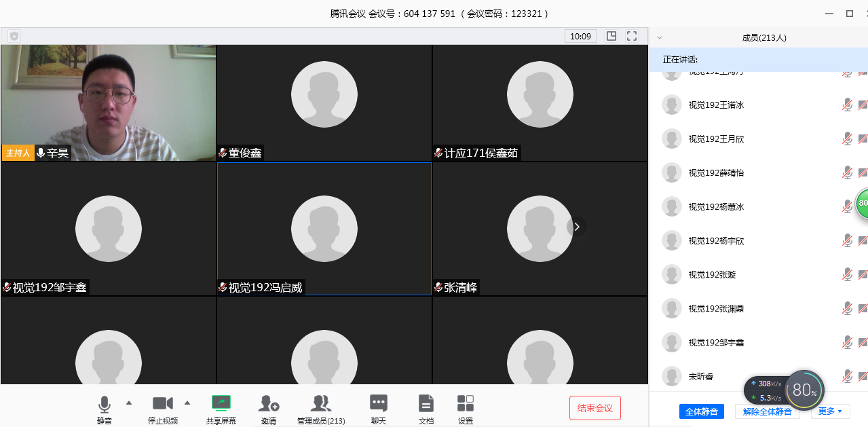Click the Share Screen (共享屏幕) icon

(221, 404)
